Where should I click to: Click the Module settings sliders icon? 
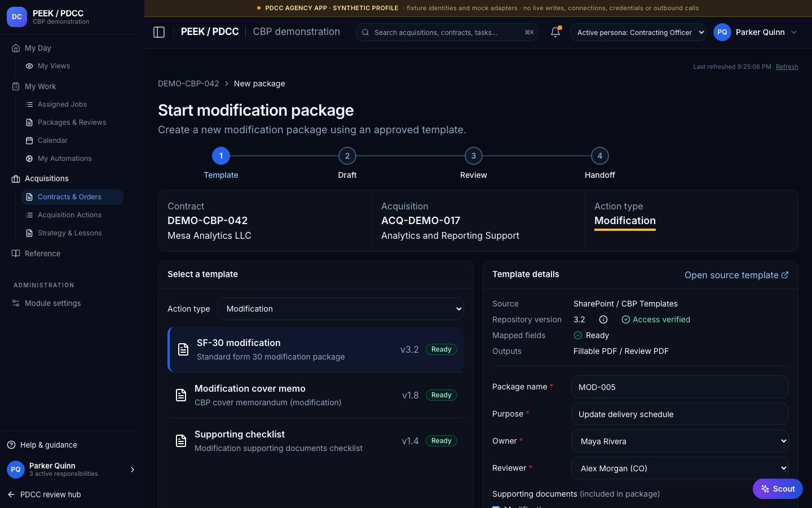(16, 303)
